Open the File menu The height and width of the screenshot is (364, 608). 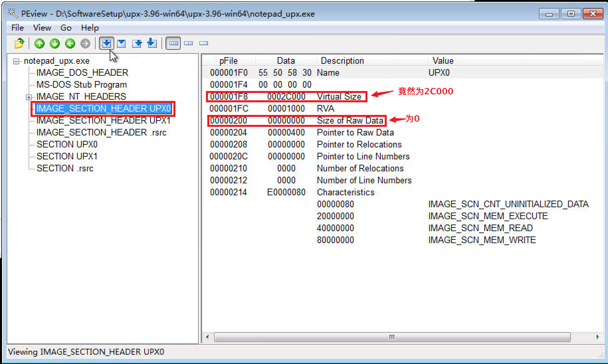coord(17,28)
